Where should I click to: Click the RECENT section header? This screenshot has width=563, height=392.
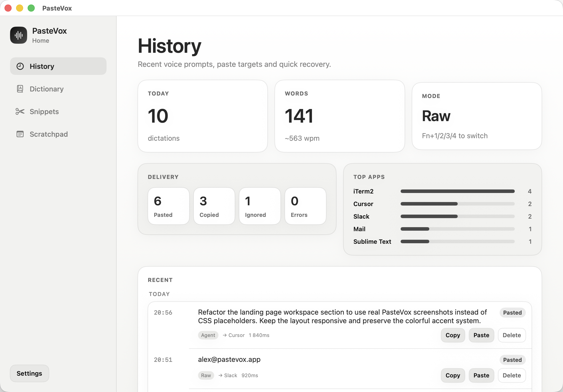160,280
